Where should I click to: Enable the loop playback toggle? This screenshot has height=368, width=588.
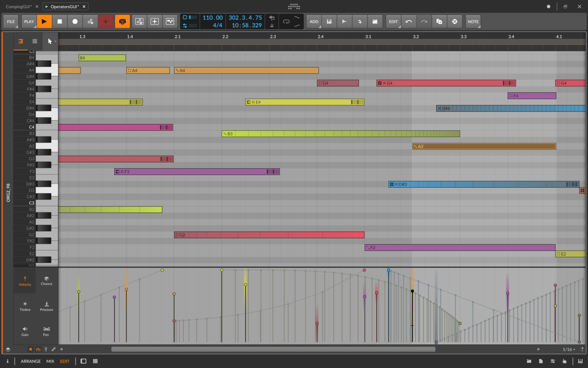pyautogui.click(x=286, y=21)
